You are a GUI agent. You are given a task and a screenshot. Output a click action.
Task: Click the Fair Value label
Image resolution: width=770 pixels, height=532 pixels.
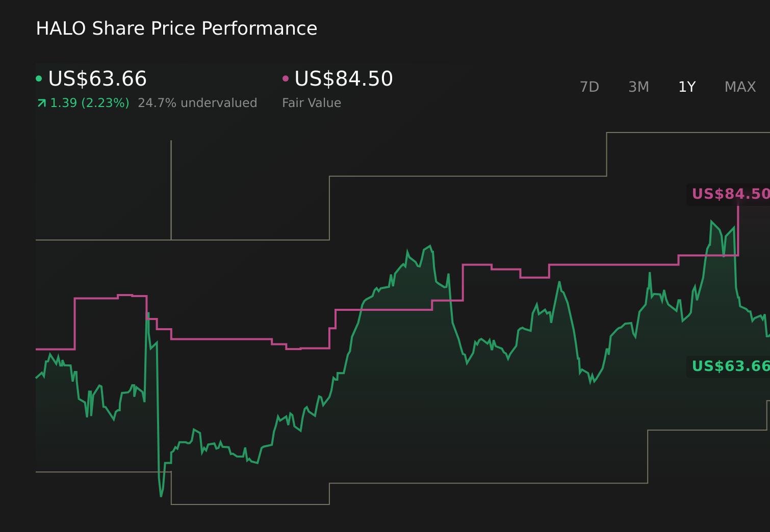(x=312, y=103)
